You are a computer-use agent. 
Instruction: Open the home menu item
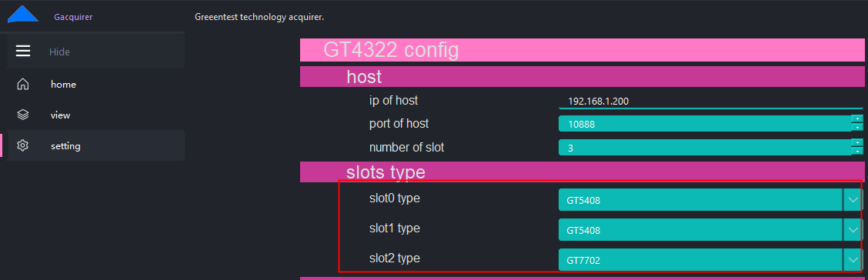pos(93,84)
